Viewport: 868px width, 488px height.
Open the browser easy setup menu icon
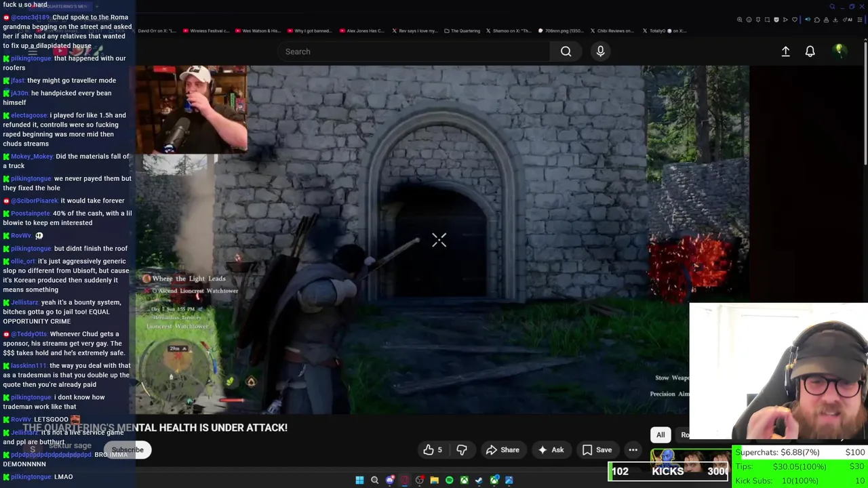click(860, 20)
